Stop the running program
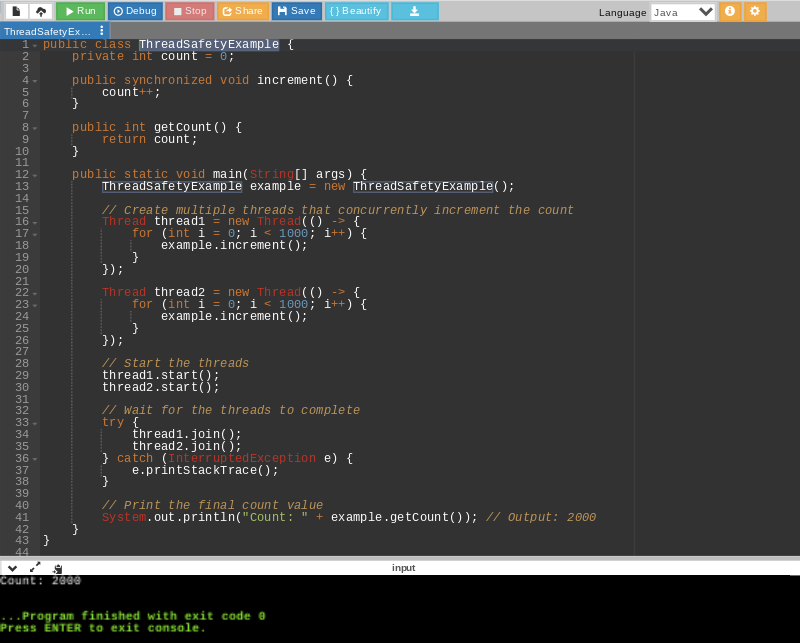The image size is (800, 643). (189, 11)
